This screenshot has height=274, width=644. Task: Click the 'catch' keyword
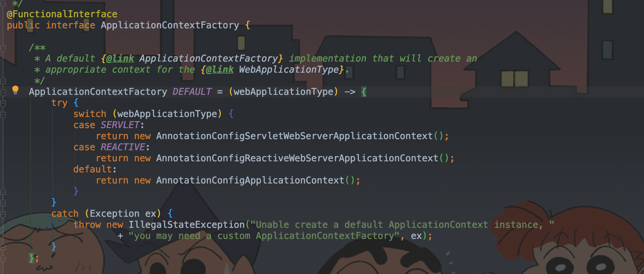coord(65,214)
